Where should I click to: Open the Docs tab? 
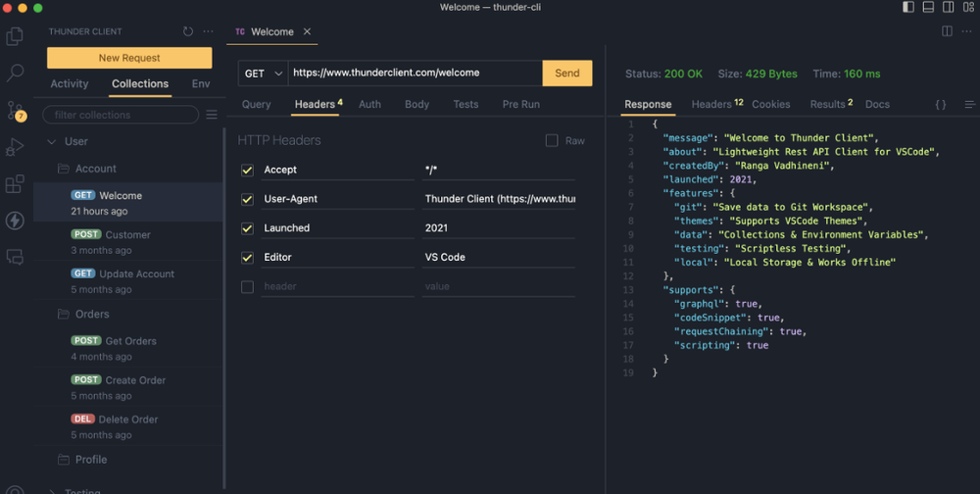(x=877, y=105)
